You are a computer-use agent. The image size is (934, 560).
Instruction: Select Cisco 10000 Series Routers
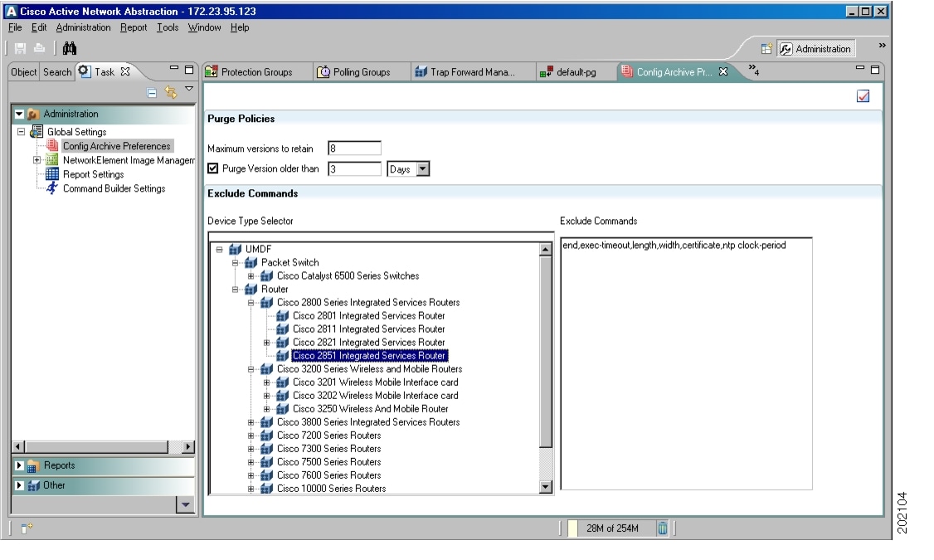tap(331, 489)
